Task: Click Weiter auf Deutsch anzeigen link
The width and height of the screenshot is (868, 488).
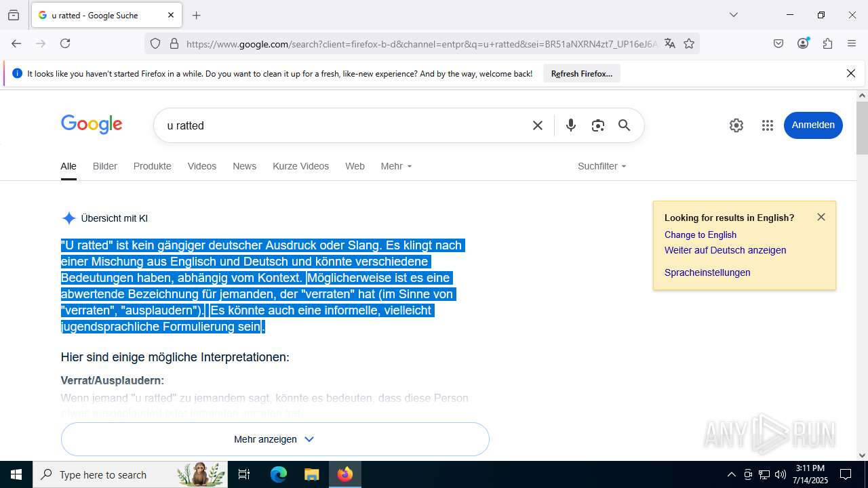Action: click(x=725, y=250)
